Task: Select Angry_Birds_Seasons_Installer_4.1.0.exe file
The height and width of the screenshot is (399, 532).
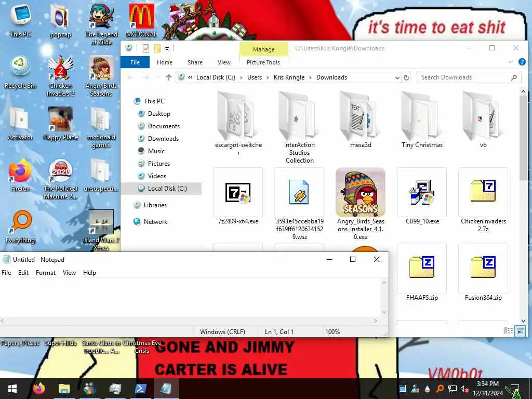Action: point(361,204)
